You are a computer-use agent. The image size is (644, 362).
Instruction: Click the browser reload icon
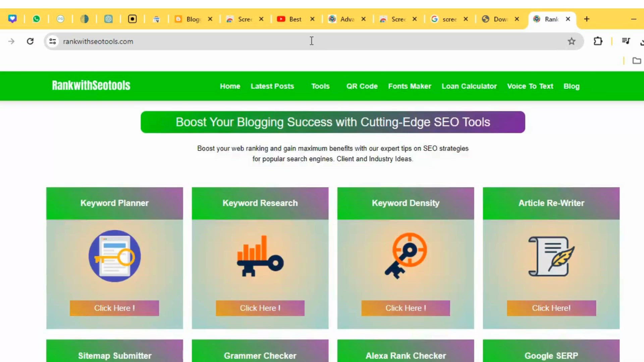[30, 41]
